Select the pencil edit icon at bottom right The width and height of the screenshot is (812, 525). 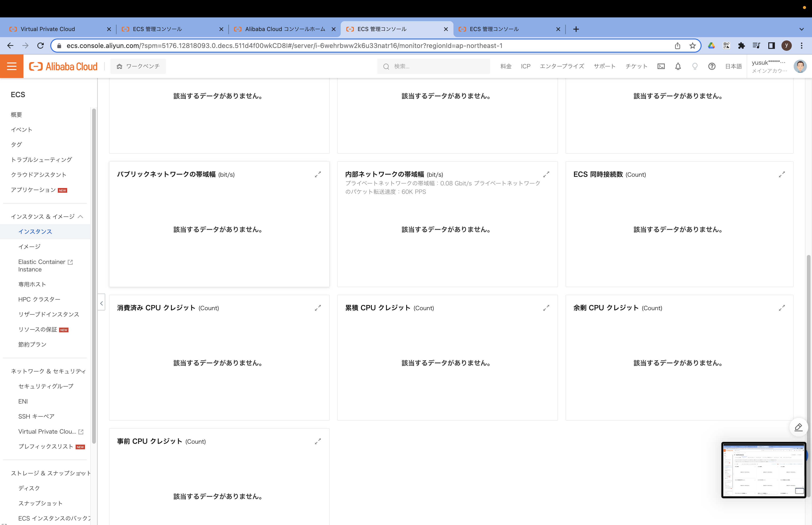(x=799, y=427)
